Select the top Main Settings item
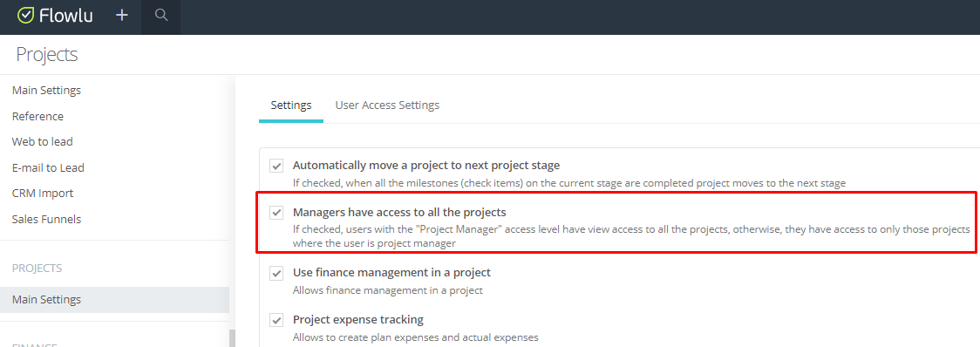This screenshot has width=980, height=347. click(x=46, y=91)
